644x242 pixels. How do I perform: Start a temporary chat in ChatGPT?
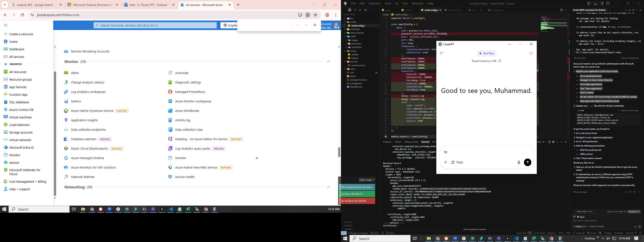tap(531, 53)
